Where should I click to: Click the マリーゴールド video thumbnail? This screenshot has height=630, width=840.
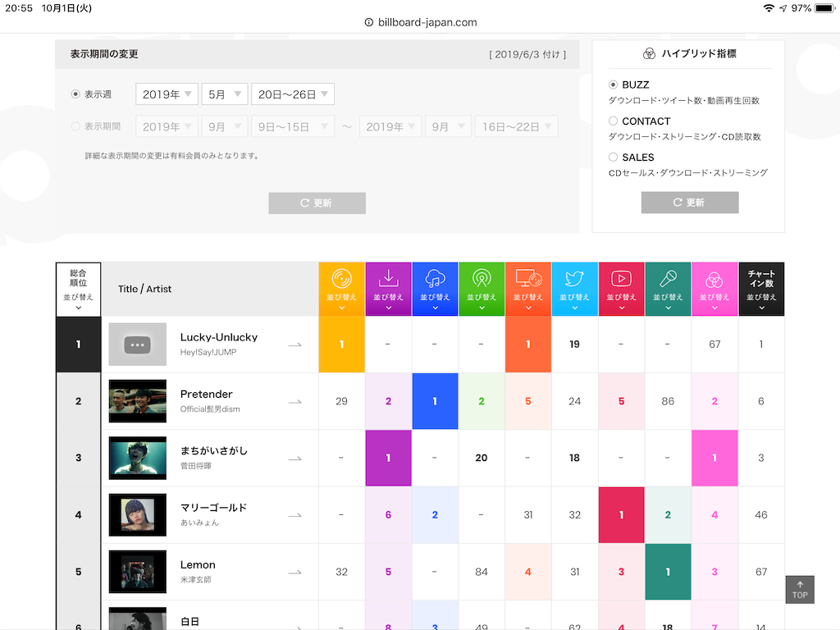click(x=138, y=515)
